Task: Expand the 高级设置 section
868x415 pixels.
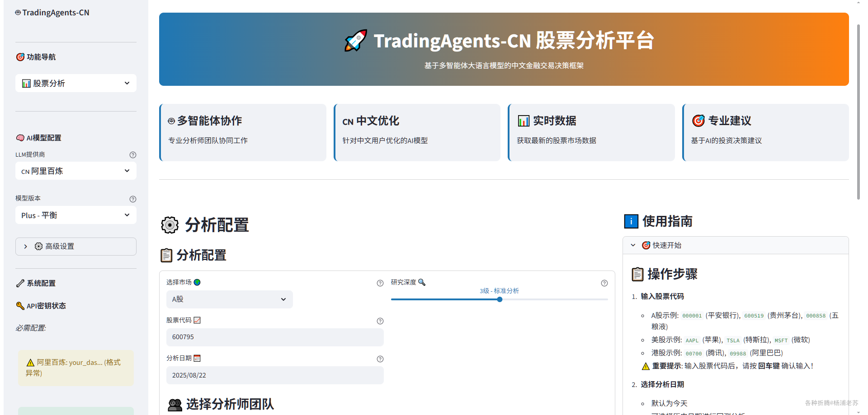Action: tap(76, 247)
